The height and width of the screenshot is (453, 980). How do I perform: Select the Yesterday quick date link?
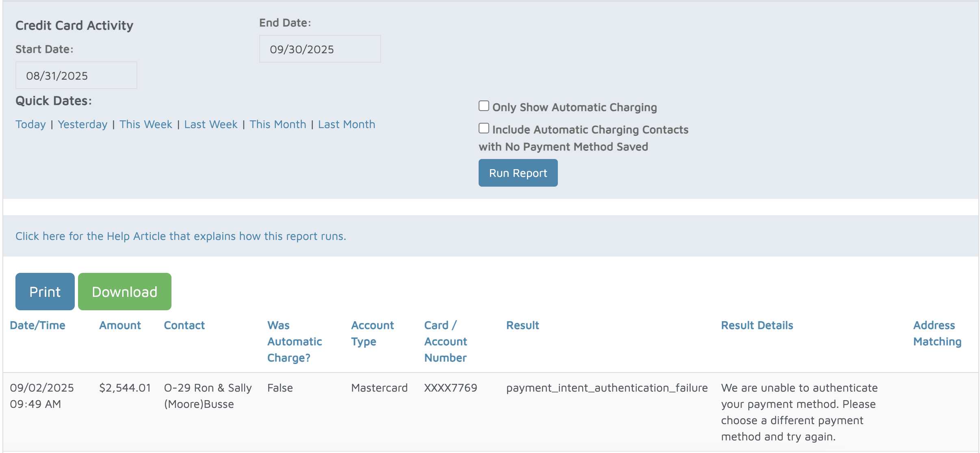(82, 124)
